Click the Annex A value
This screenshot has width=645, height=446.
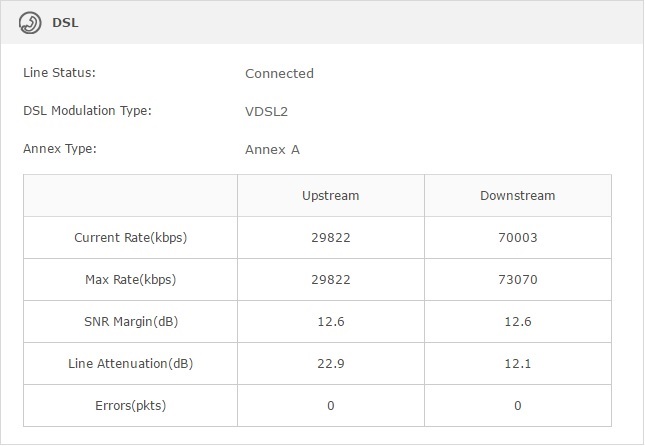click(272, 150)
